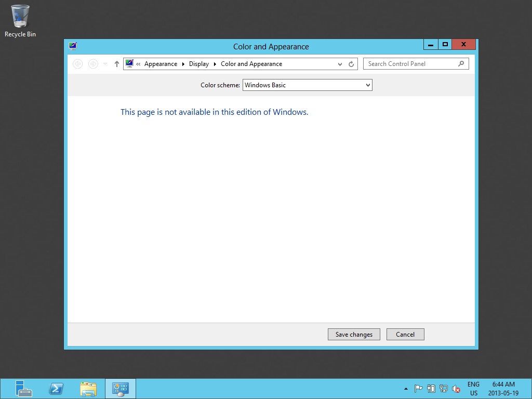Click the Color and Appearance window title icon
The height and width of the screenshot is (399, 532).
[x=73, y=46]
